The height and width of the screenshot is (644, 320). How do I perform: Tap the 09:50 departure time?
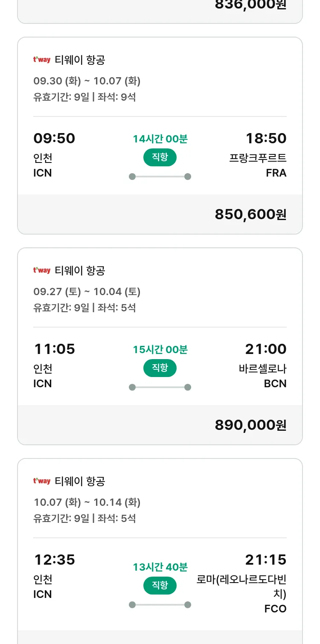(x=54, y=138)
